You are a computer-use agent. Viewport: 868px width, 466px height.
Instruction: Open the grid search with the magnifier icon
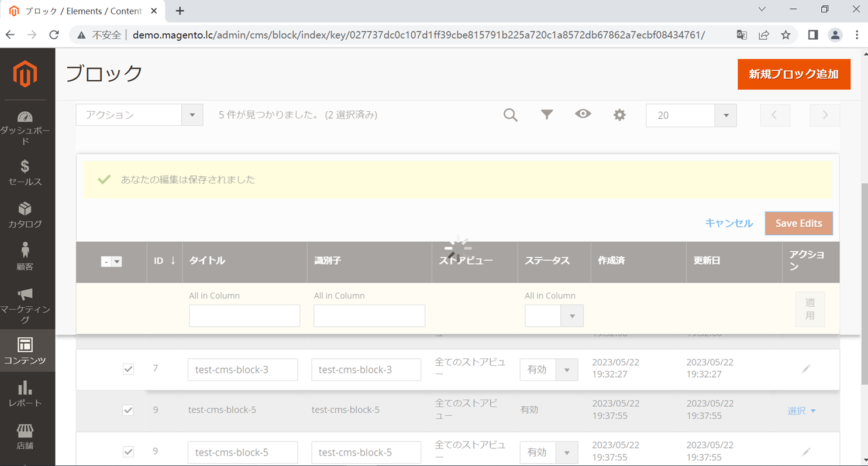(510, 115)
